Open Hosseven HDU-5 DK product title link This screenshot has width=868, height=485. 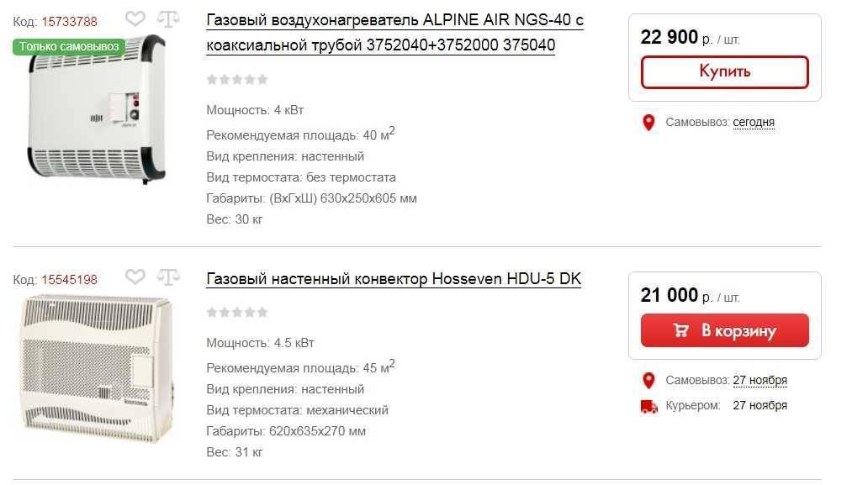point(394,279)
